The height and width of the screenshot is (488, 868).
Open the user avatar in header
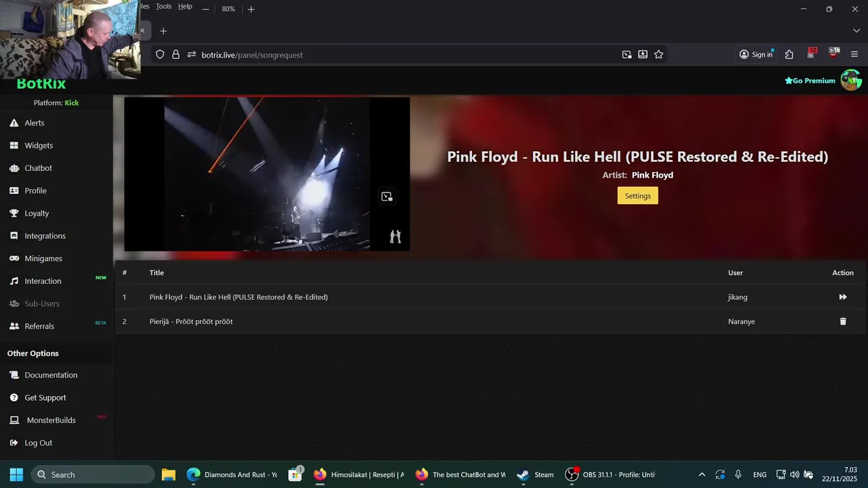click(x=851, y=80)
